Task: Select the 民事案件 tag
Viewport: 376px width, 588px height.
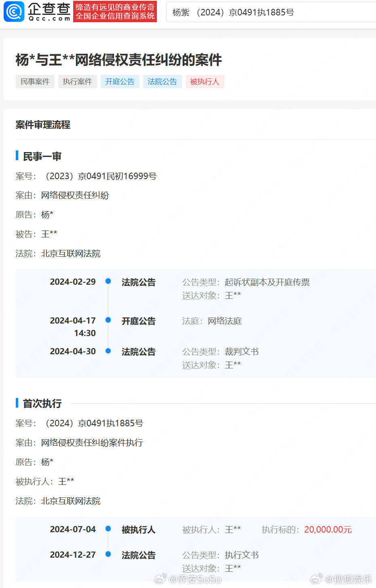Action: pyautogui.click(x=35, y=81)
